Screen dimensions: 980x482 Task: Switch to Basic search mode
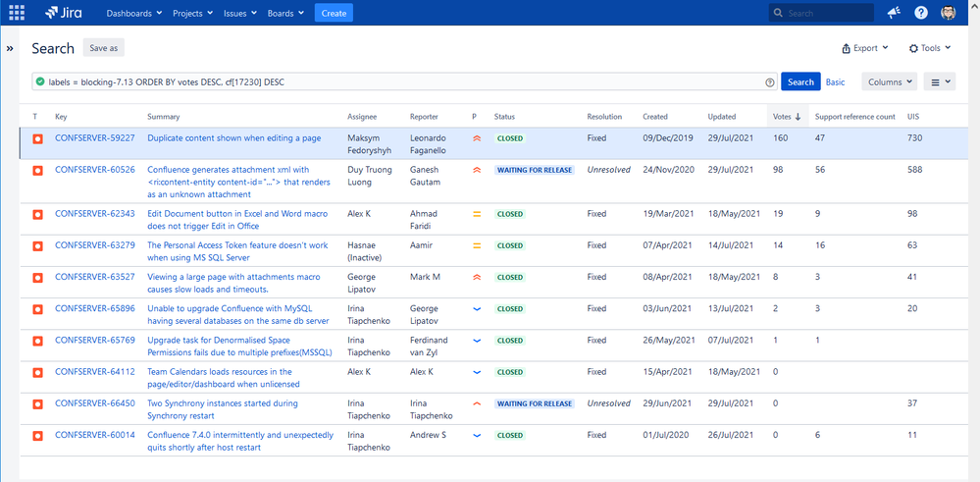coord(835,81)
